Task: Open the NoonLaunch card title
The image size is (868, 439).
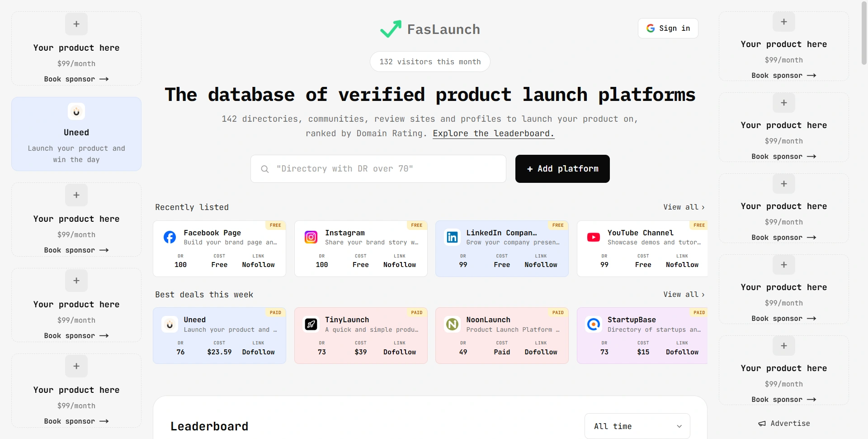Action: click(488, 320)
